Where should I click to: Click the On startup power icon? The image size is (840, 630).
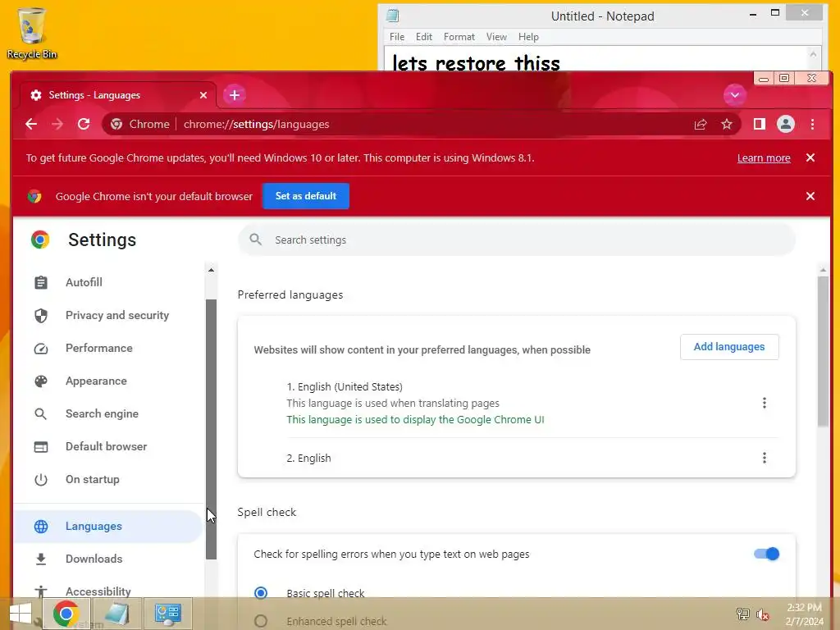41,479
